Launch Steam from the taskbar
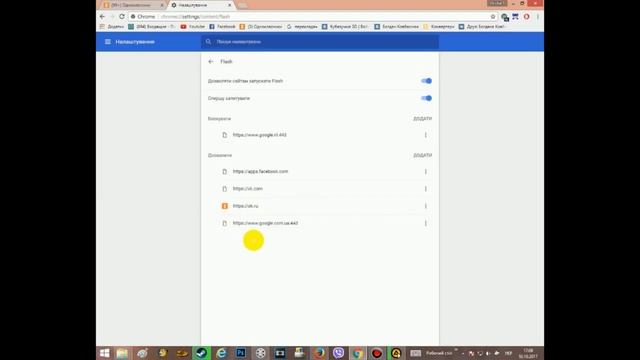 202,353
